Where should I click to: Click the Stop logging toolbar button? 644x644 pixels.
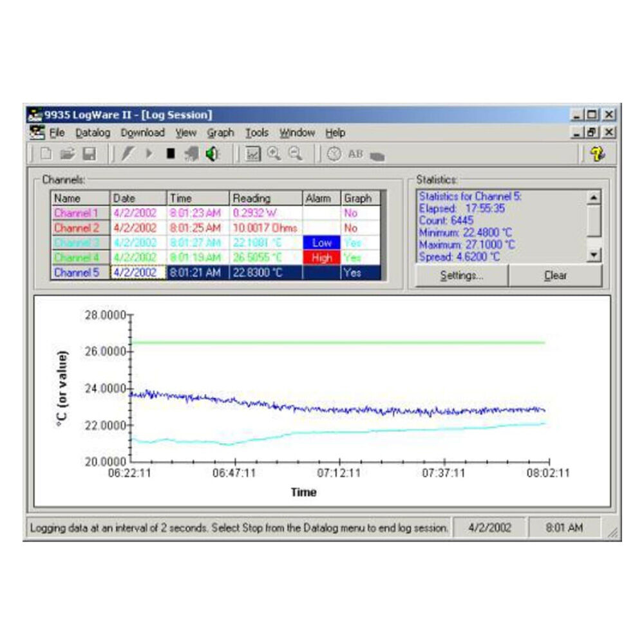click(171, 155)
